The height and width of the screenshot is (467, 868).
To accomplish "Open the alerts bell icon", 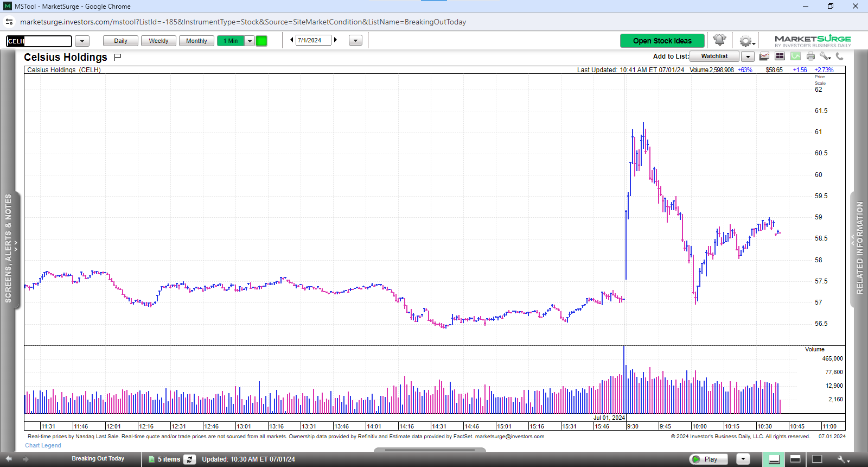I will (719, 41).
